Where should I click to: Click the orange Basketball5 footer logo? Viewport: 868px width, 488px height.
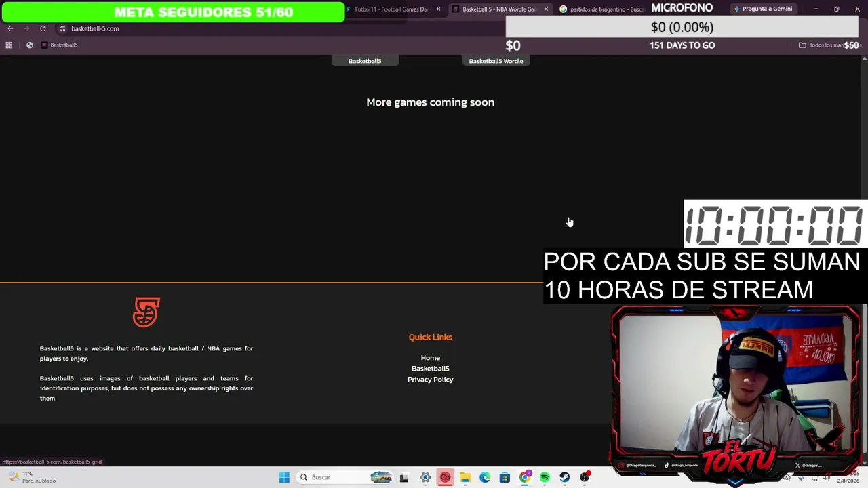click(146, 312)
